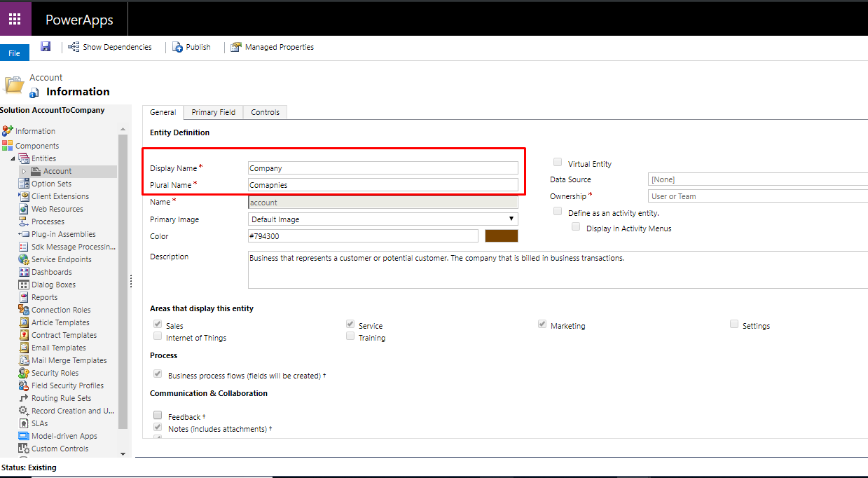This screenshot has height=478, width=868.
Task: Click the Service Endpoints icon
Action: (24, 259)
